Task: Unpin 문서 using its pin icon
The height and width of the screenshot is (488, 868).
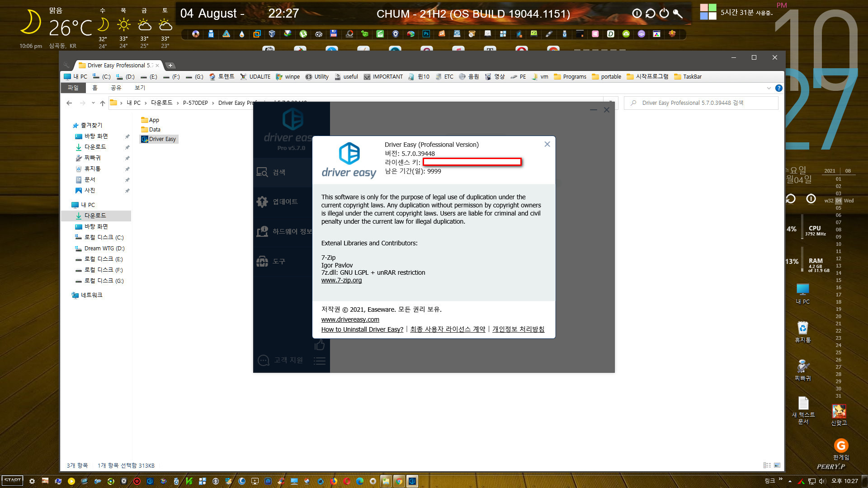Action: point(127,180)
